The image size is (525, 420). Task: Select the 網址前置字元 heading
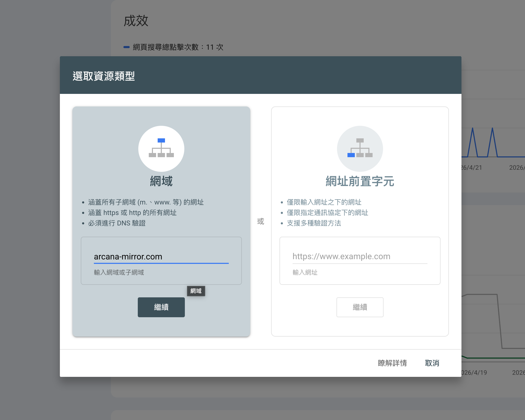click(x=360, y=181)
